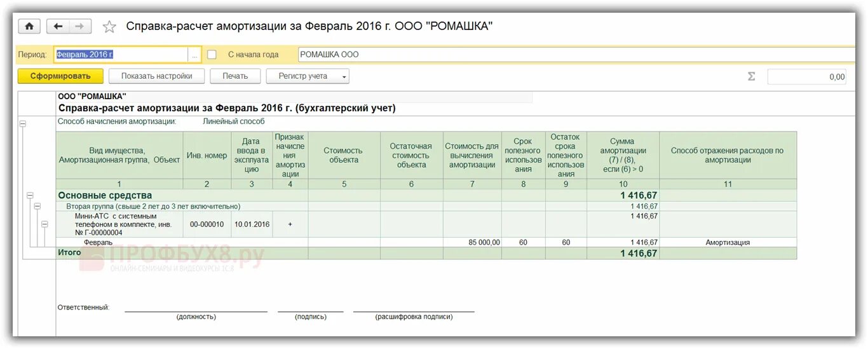
Task: Select the 'Итого' row label
Action: tap(69, 253)
